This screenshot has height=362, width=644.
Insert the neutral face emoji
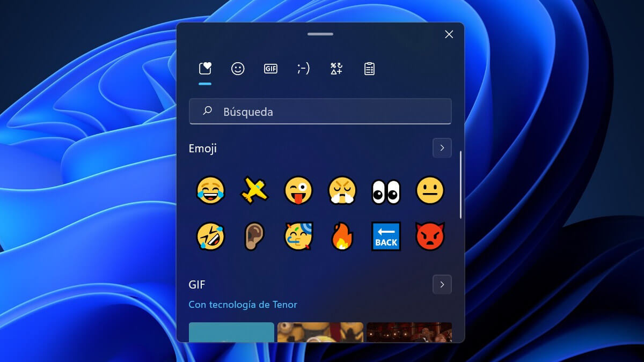[x=430, y=190]
